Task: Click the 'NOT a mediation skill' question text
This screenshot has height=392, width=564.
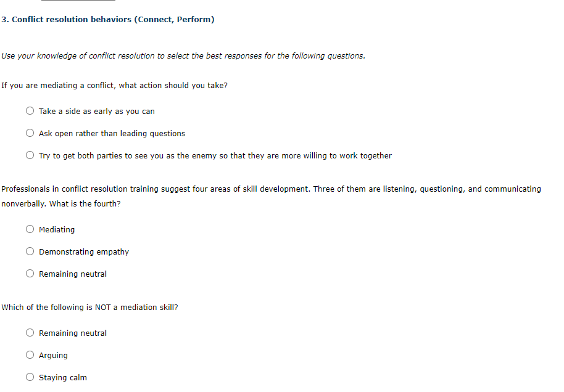Action: (x=89, y=307)
